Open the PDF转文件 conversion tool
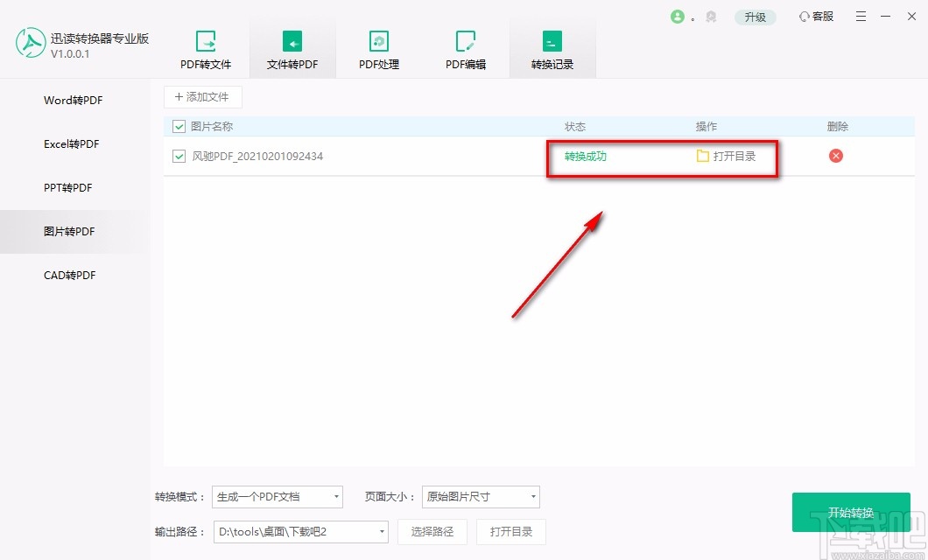The height and width of the screenshot is (560, 928). click(206, 45)
